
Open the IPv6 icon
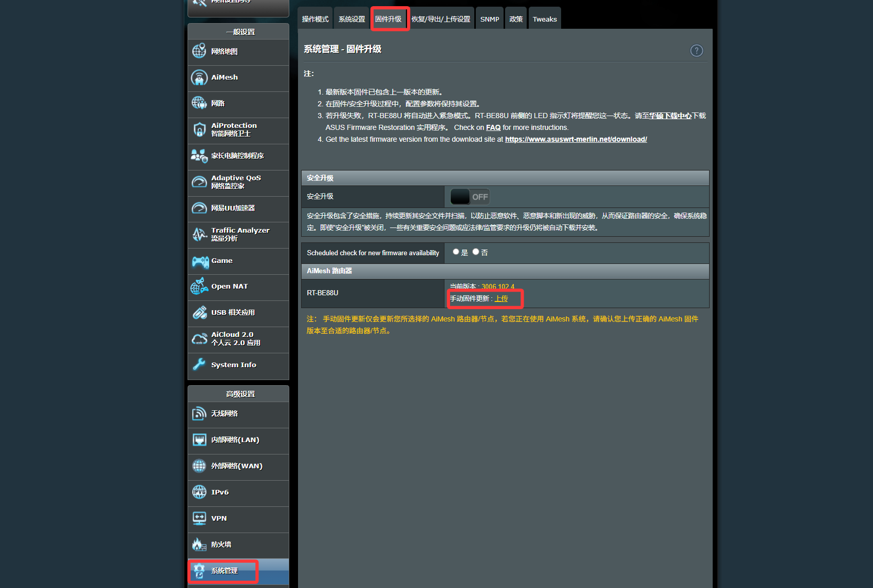click(x=199, y=492)
